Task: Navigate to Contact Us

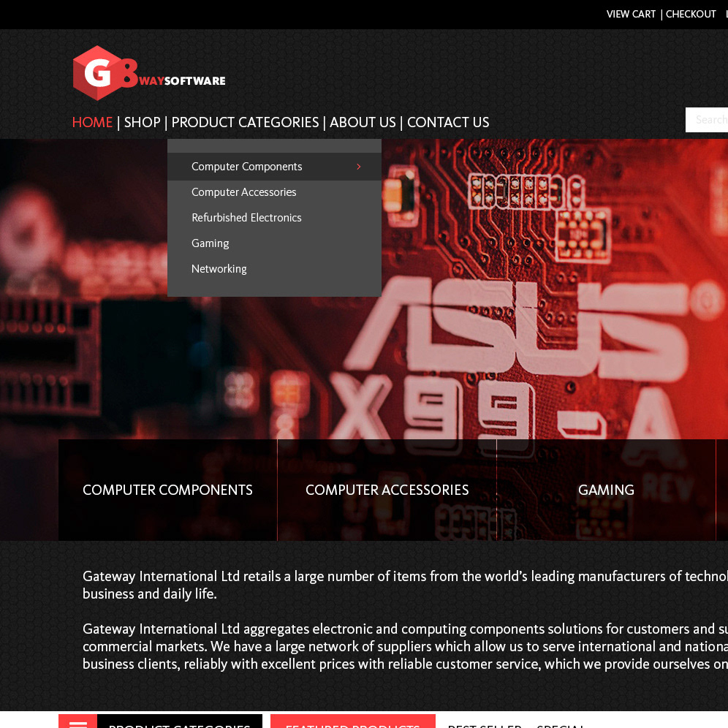Action: 448,122
